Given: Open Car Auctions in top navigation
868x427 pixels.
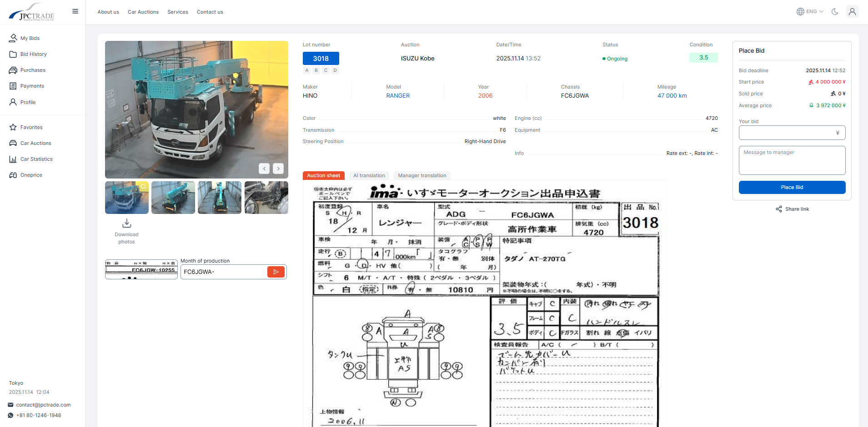Looking at the screenshot, I should (x=143, y=12).
